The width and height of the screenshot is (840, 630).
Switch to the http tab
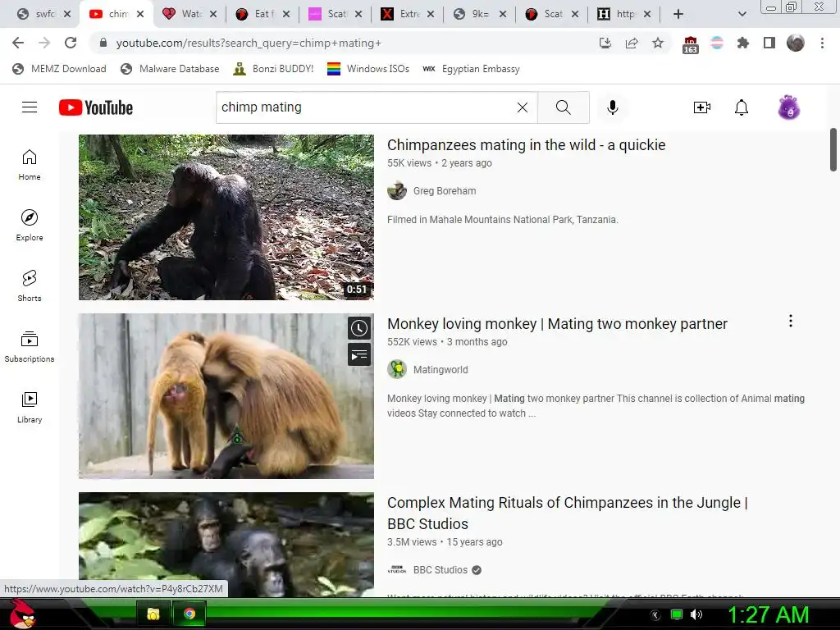pos(624,14)
